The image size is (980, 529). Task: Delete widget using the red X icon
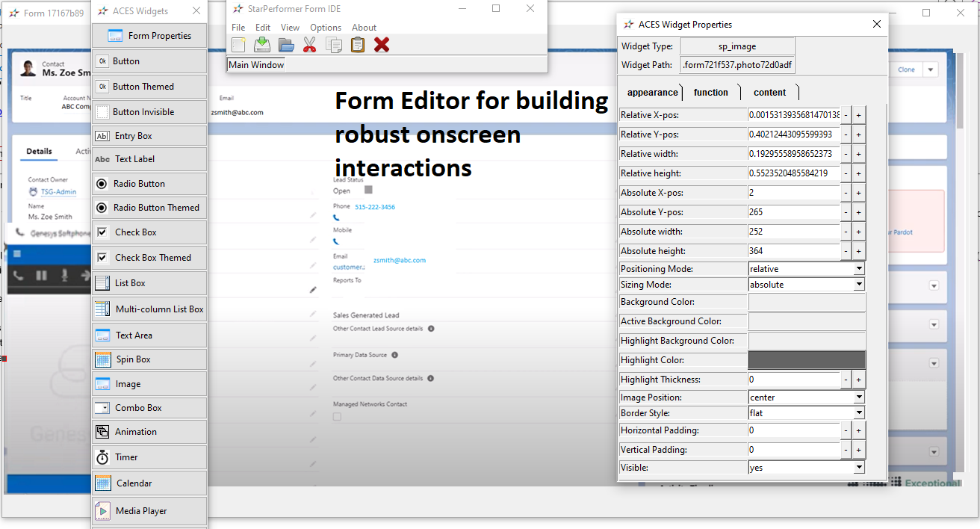click(x=382, y=45)
